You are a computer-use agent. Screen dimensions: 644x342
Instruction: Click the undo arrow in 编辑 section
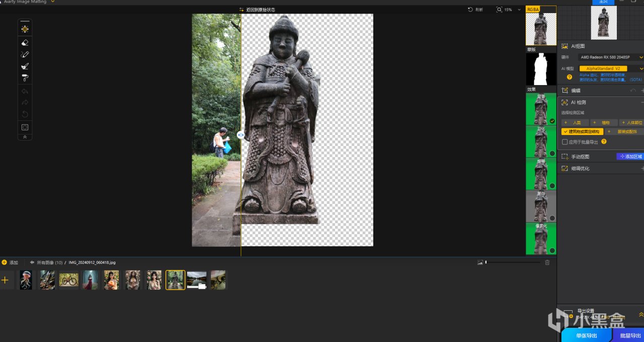click(633, 91)
